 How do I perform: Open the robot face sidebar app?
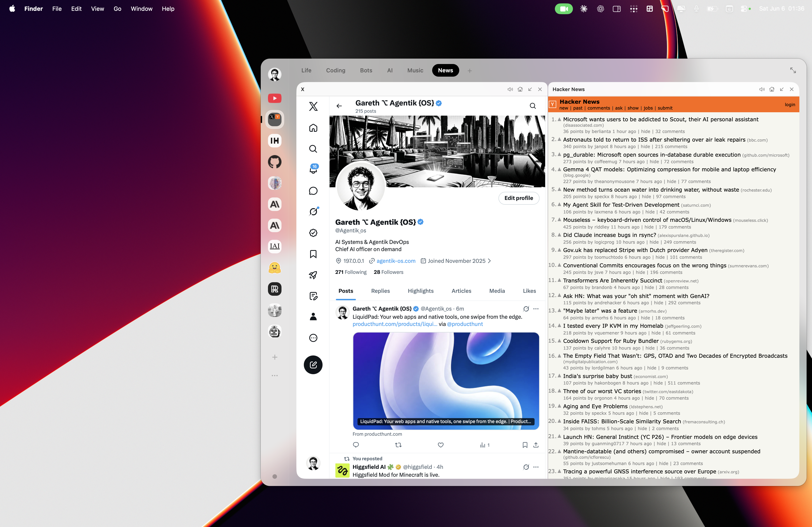pos(275,331)
